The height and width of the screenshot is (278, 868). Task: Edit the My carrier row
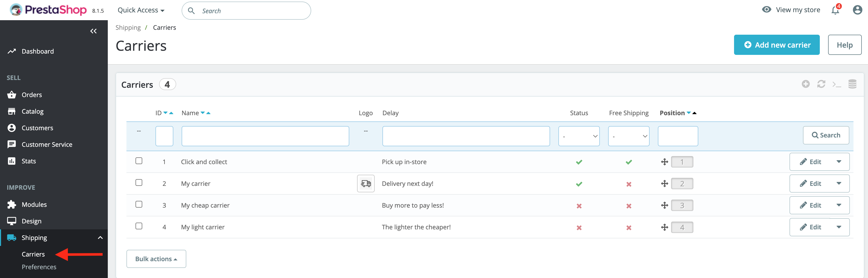(810, 184)
